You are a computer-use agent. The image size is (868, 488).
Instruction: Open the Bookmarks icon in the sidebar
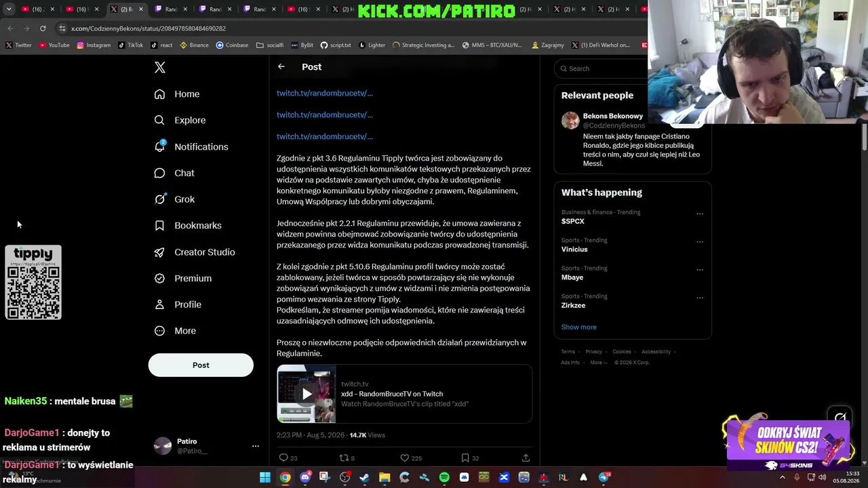[159, 226]
